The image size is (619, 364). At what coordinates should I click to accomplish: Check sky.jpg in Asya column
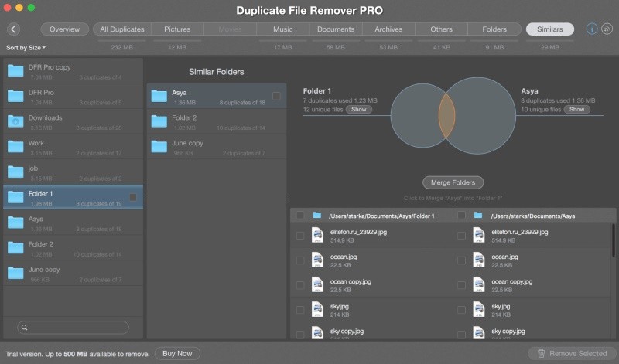coord(461,310)
